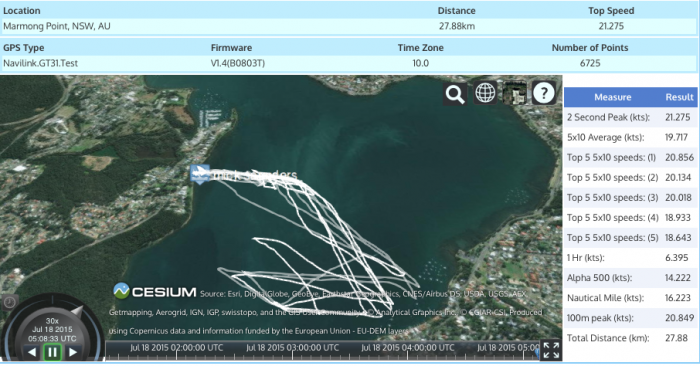
Task: Play the animation in reverse
Action: tap(32, 353)
